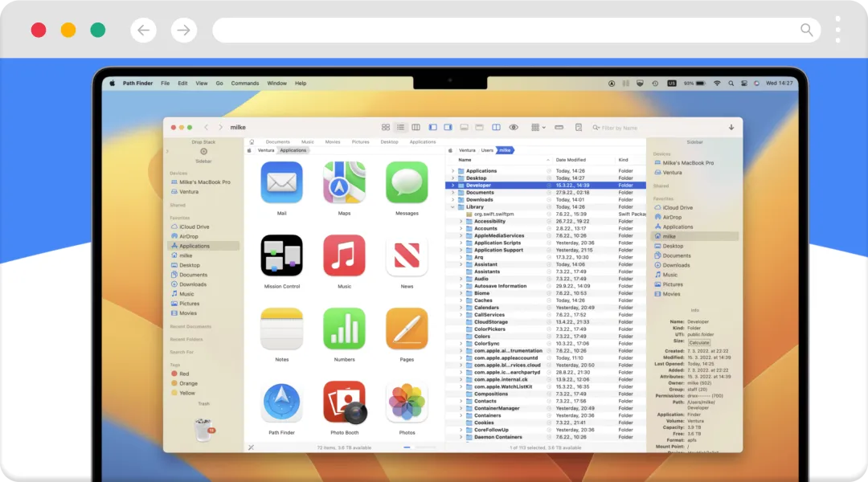Select the News app icon
The image size is (868, 482).
click(407, 255)
